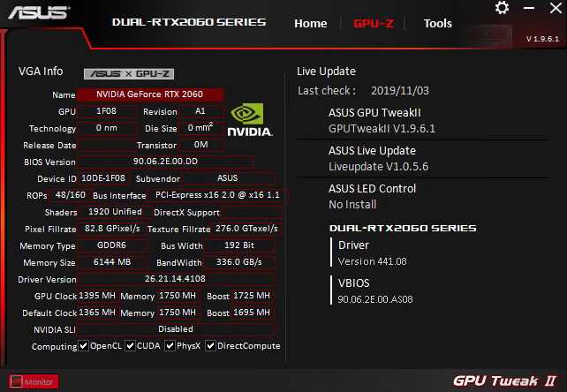
Task: Toggle the CUDA checkbox
Action: click(130, 346)
